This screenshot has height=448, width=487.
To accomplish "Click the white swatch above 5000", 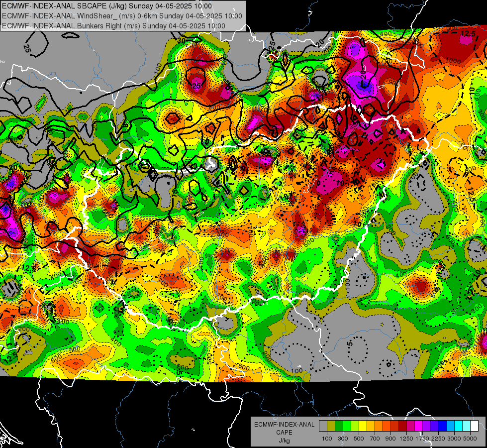I will coord(474,426).
